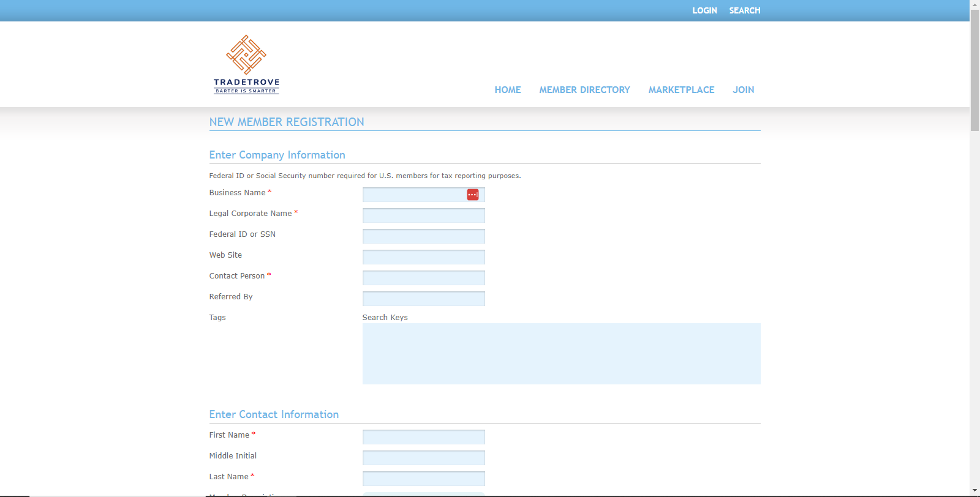Click the scrollbar up arrow
This screenshot has width=980, height=497.
pyautogui.click(x=974, y=4)
